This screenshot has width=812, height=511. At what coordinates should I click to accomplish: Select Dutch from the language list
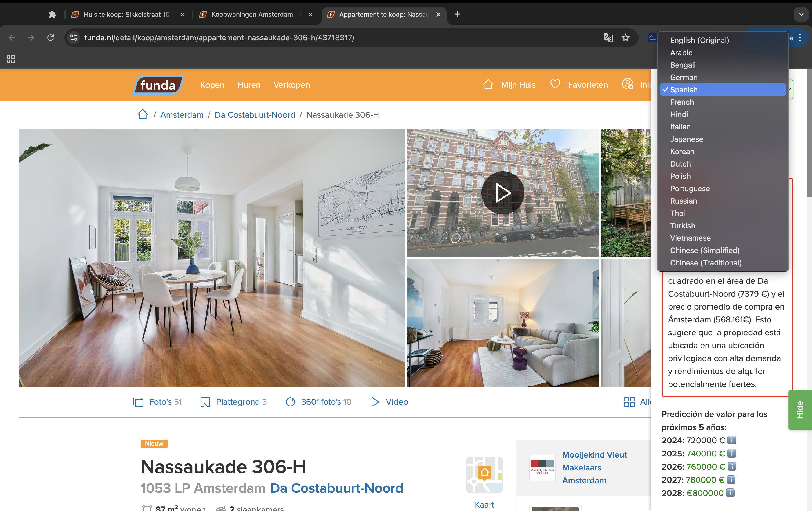coord(680,164)
